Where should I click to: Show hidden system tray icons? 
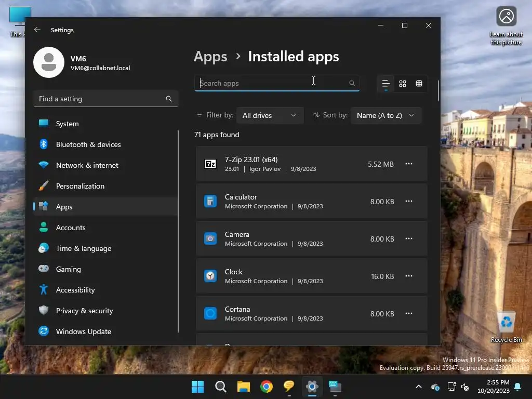click(x=419, y=387)
